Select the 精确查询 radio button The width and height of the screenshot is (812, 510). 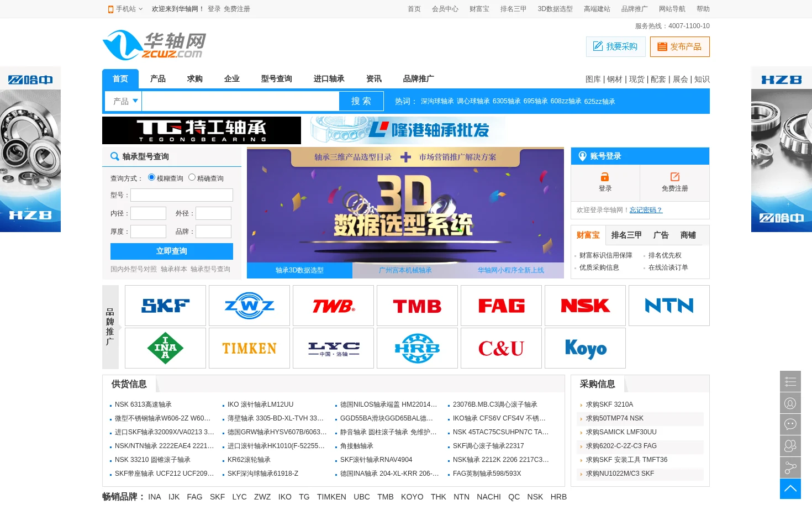(192, 177)
